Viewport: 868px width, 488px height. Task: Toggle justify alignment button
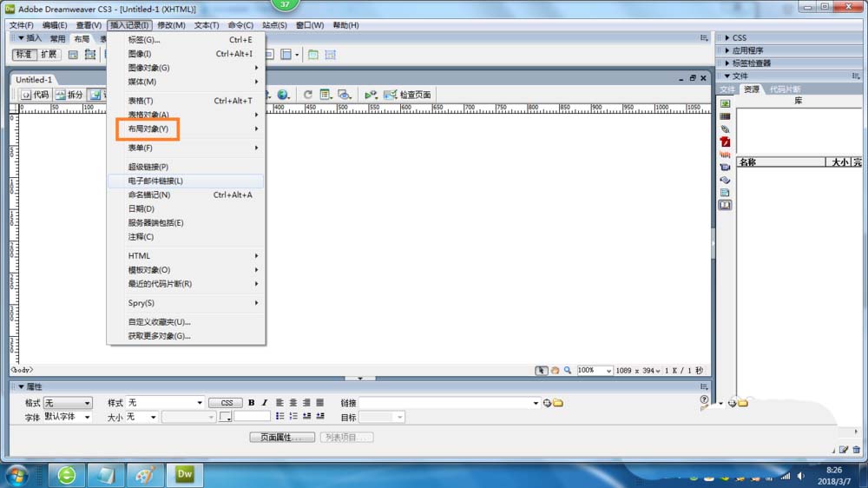click(x=319, y=403)
